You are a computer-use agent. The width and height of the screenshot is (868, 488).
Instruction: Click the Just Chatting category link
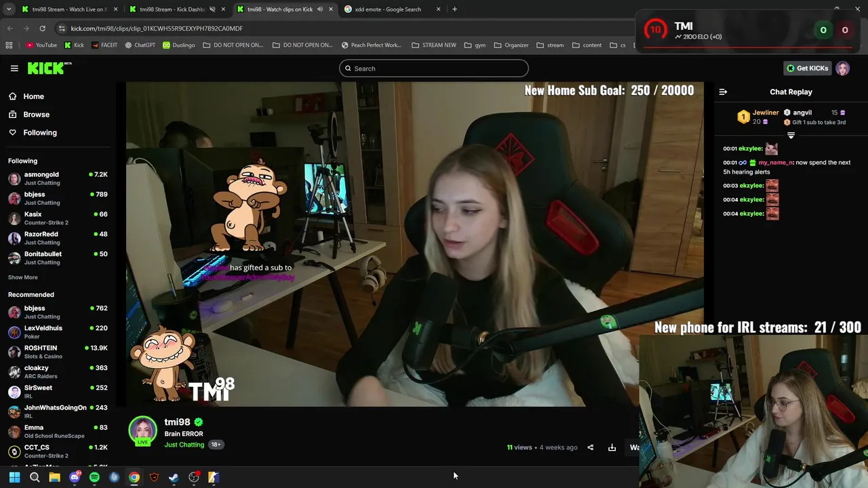(x=184, y=445)
